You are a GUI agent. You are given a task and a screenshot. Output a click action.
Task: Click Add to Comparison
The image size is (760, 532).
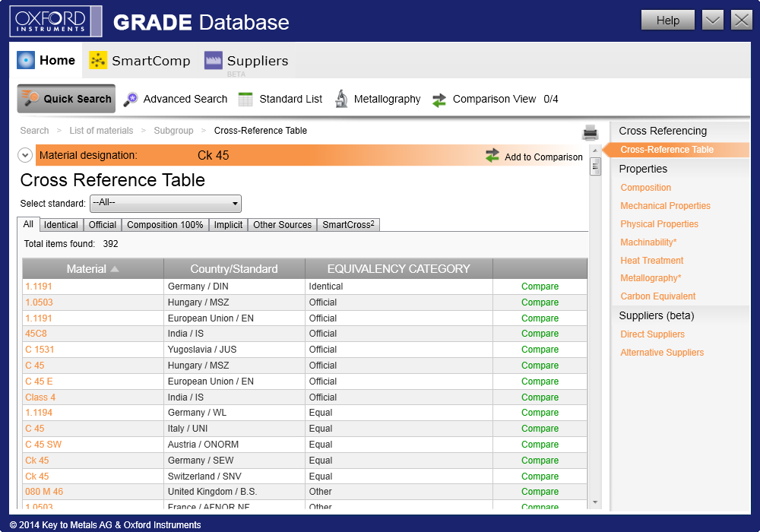(x=534, y=156)
